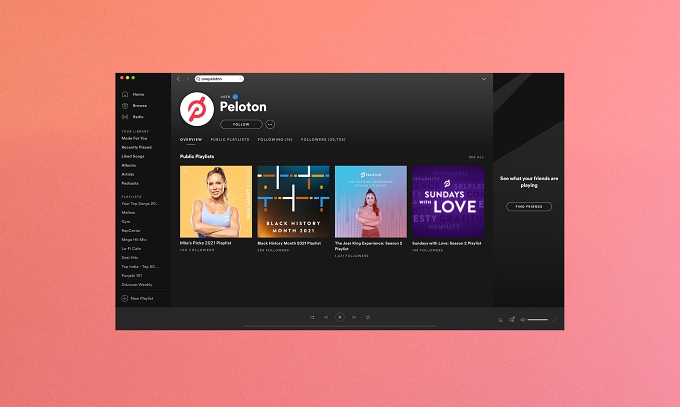Open the Top India - Top 50 playlist
Viewport: 680px width, 407px height.
(x=140, y=267)
